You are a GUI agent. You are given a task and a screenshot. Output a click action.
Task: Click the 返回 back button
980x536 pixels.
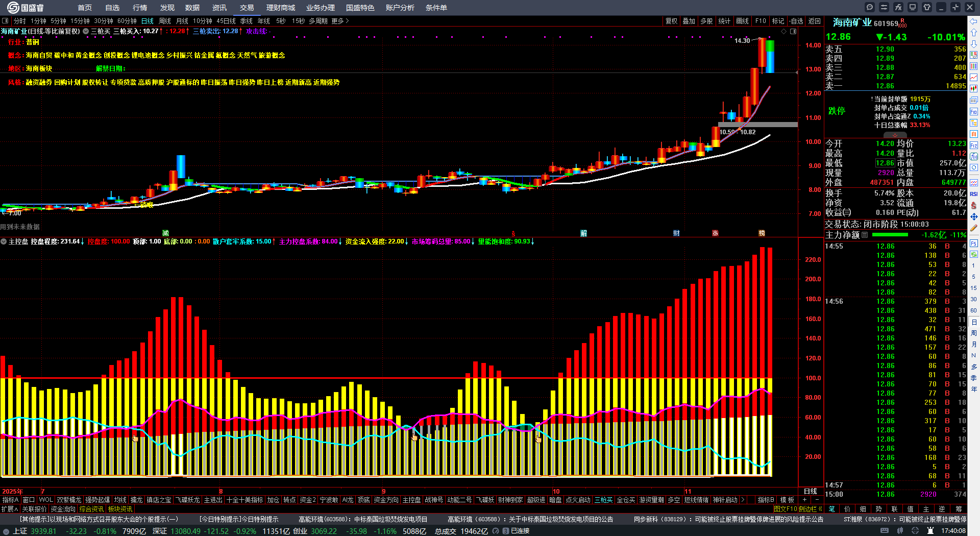pyautogui.click(x=815, y=21)
